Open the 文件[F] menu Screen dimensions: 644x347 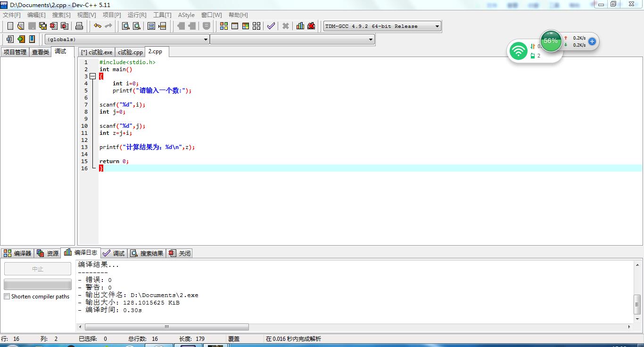click(x=12, y=15)
